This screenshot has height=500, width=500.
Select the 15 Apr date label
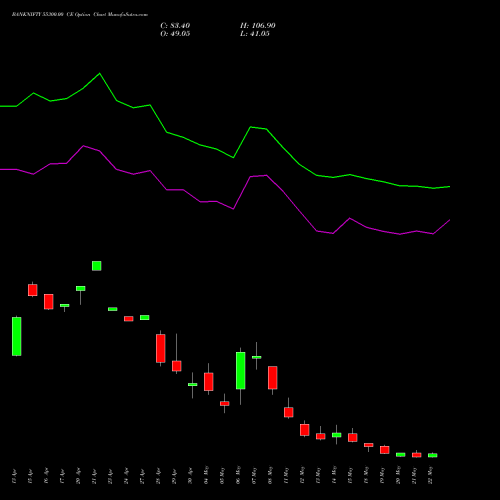point(30,477)
